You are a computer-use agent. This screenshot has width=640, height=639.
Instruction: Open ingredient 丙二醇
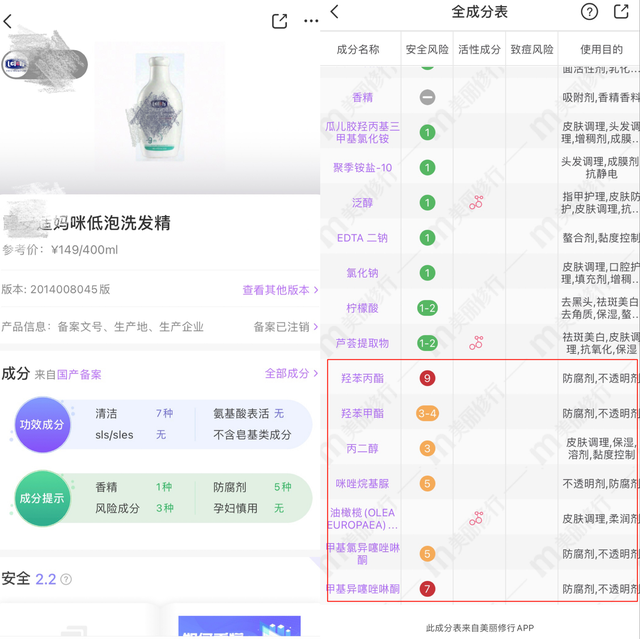pos(362,448)
